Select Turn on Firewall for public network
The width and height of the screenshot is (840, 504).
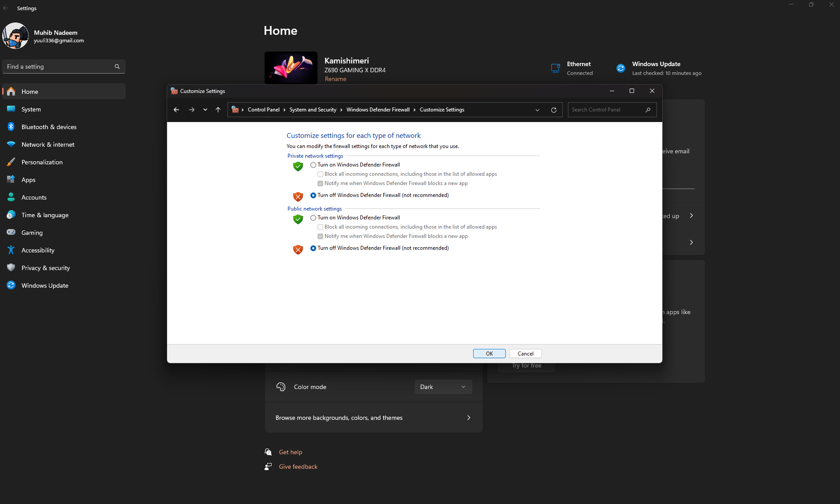(313, 218)
